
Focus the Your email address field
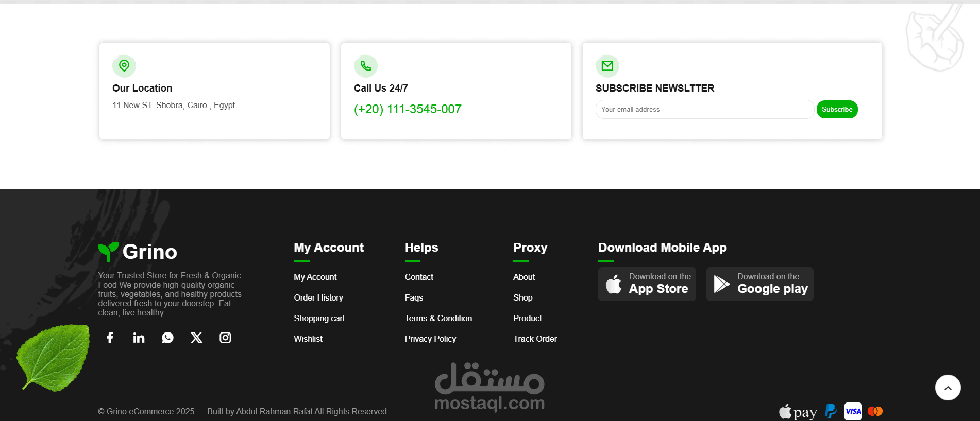705,109
